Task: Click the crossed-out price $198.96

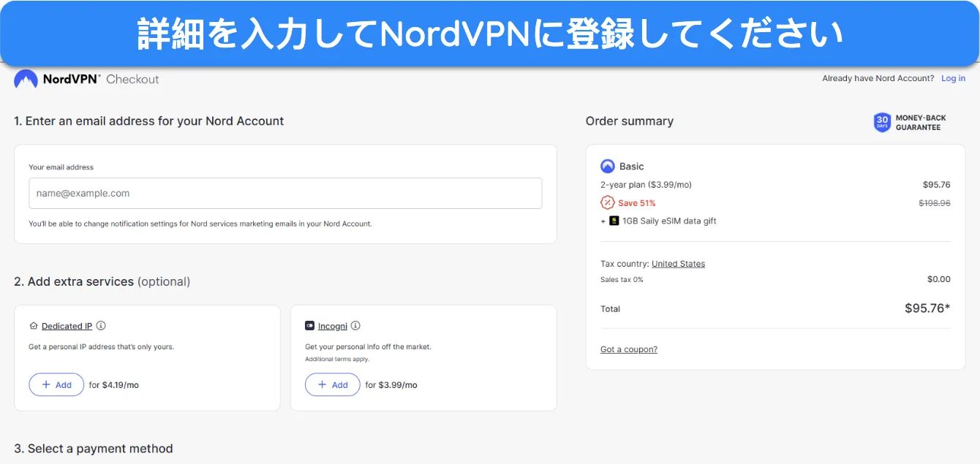Action: [x=935, y=203]
